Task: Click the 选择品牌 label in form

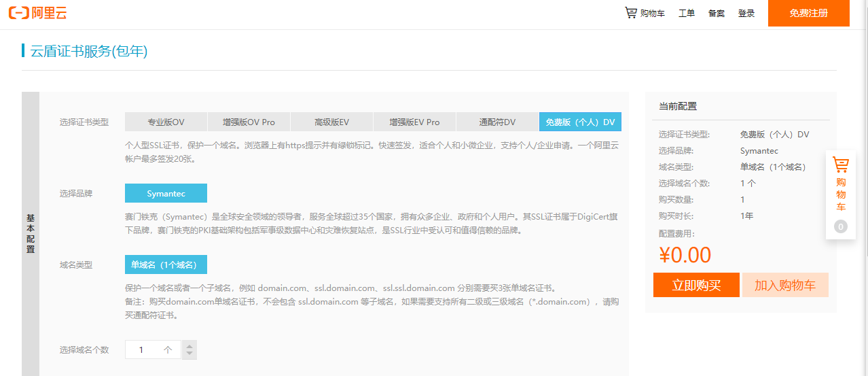Action: (x=76, y=193)
